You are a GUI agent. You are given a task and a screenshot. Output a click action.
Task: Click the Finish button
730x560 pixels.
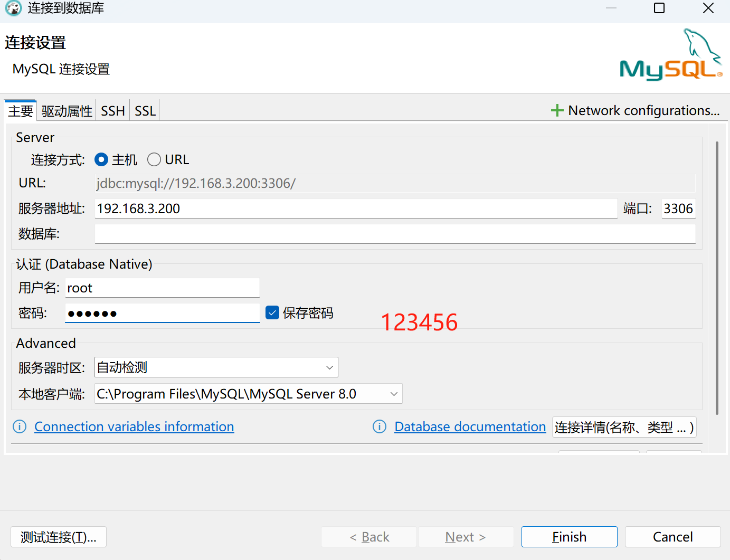point(569,537)
